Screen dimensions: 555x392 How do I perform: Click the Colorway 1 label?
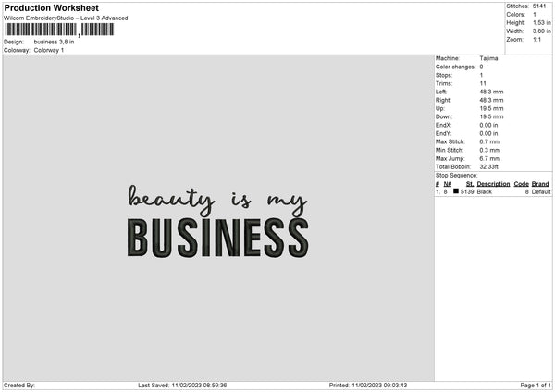coord(48,50)
